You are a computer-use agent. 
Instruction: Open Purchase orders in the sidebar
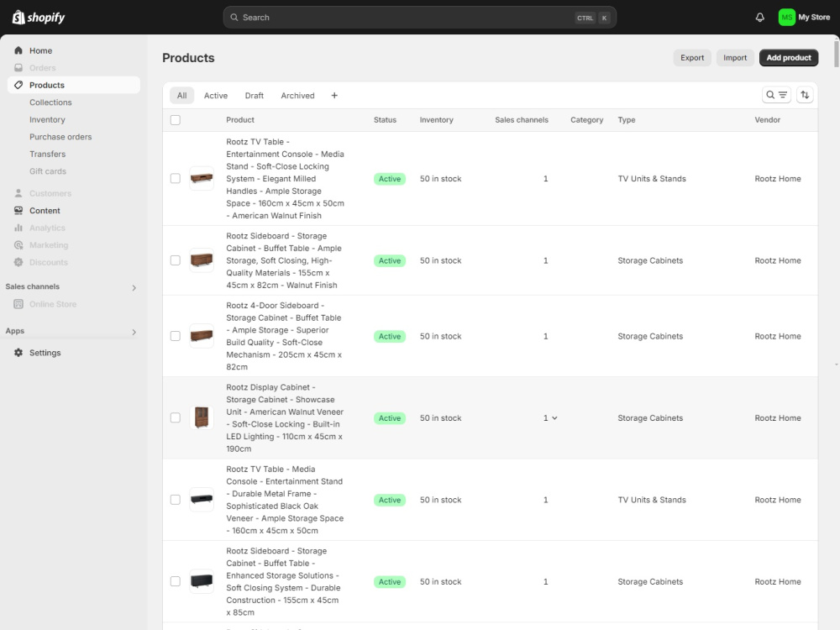click(x=60, y=137)
